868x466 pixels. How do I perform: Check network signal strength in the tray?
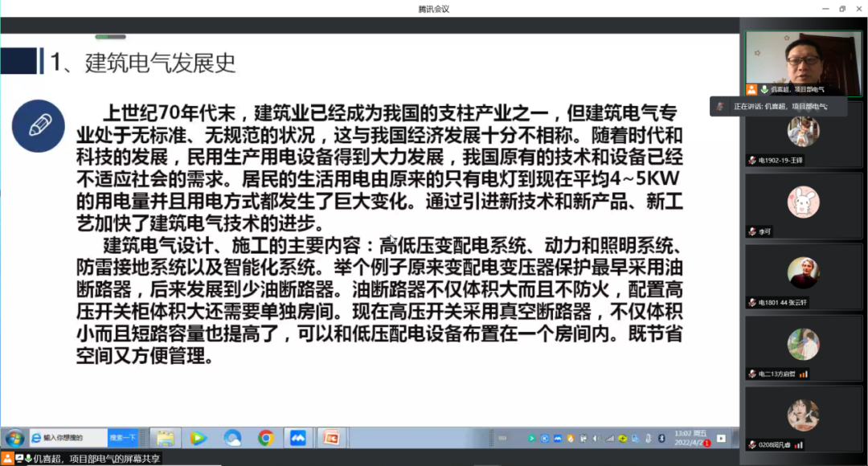click(609, 439)
